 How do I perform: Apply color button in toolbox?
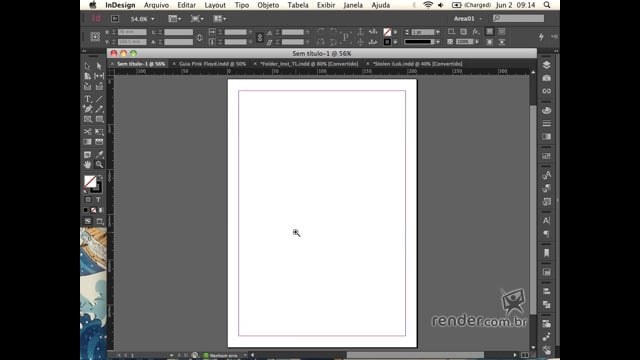[86, 210]
